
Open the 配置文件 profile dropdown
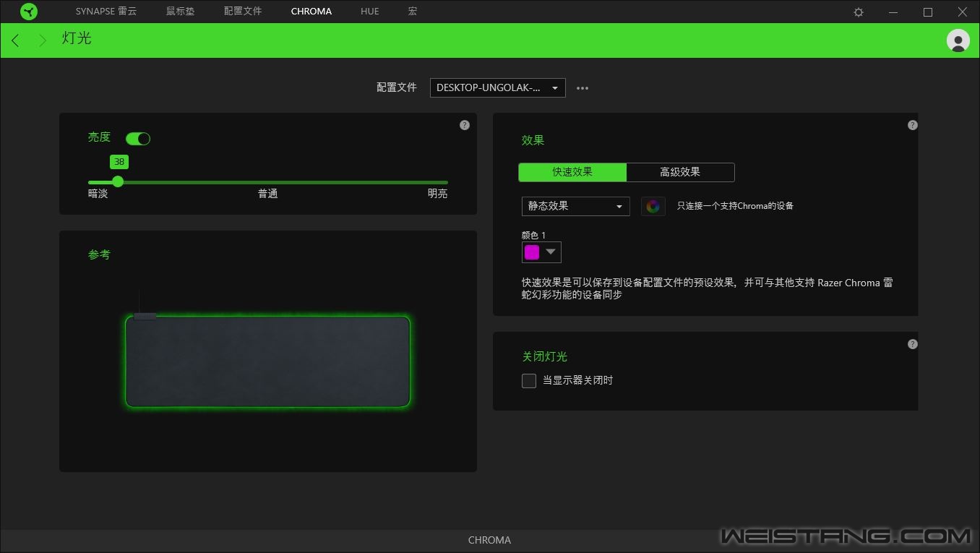point(498,88)
